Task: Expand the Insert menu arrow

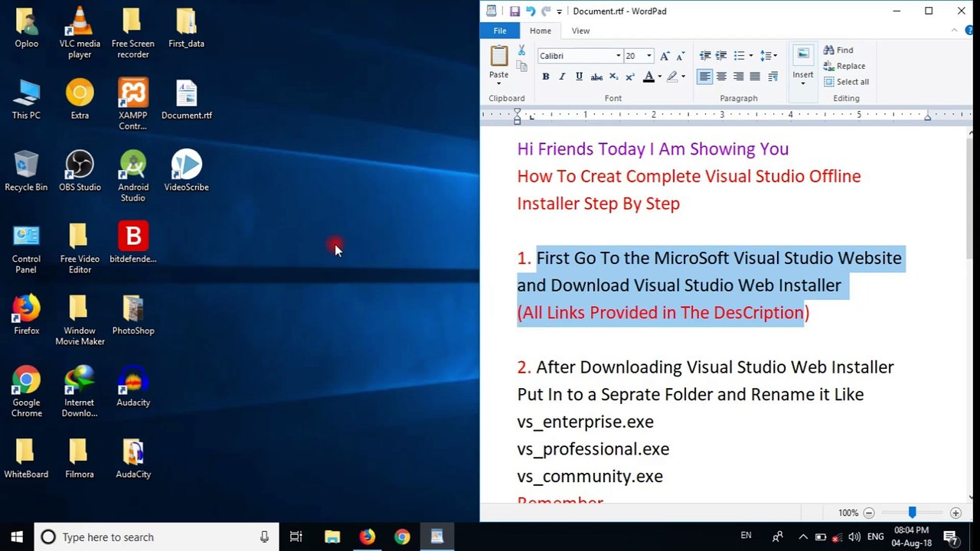Action: [803, 83]
